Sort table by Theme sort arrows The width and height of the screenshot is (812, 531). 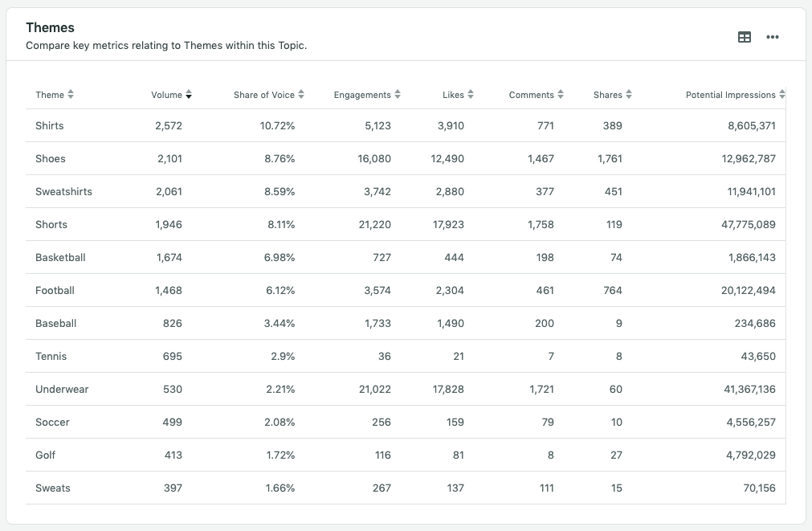click(x=71, y=94)
